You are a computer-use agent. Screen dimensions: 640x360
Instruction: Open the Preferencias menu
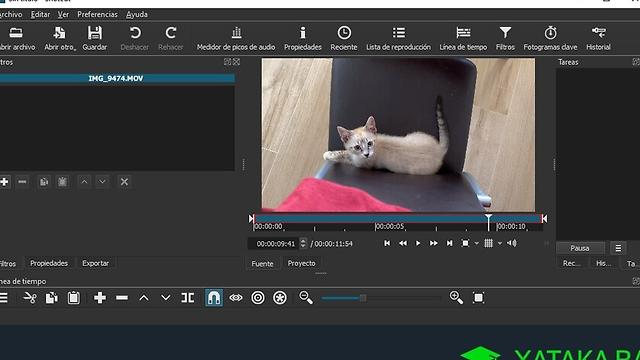[97, 14]
